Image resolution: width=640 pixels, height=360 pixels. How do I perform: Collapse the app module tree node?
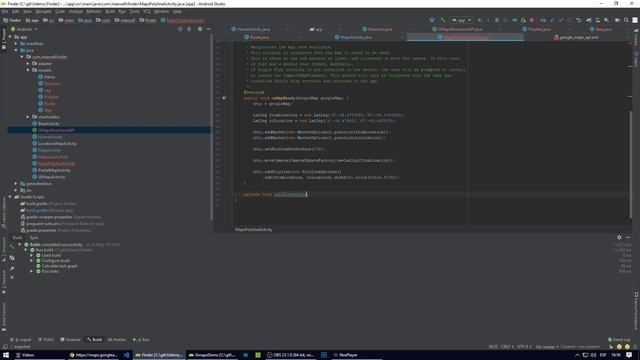[x=10, y=37]
